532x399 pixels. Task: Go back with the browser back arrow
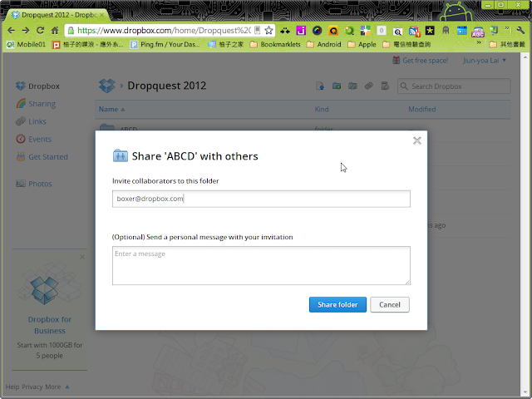click(x=11, y=31)
